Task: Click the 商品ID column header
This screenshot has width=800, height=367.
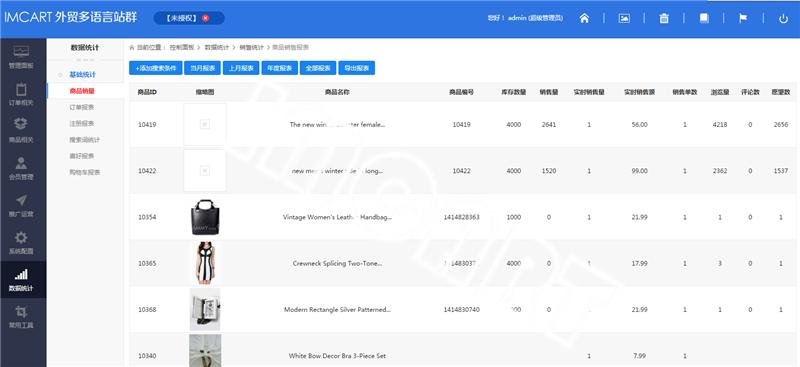Action: point(147,92)
